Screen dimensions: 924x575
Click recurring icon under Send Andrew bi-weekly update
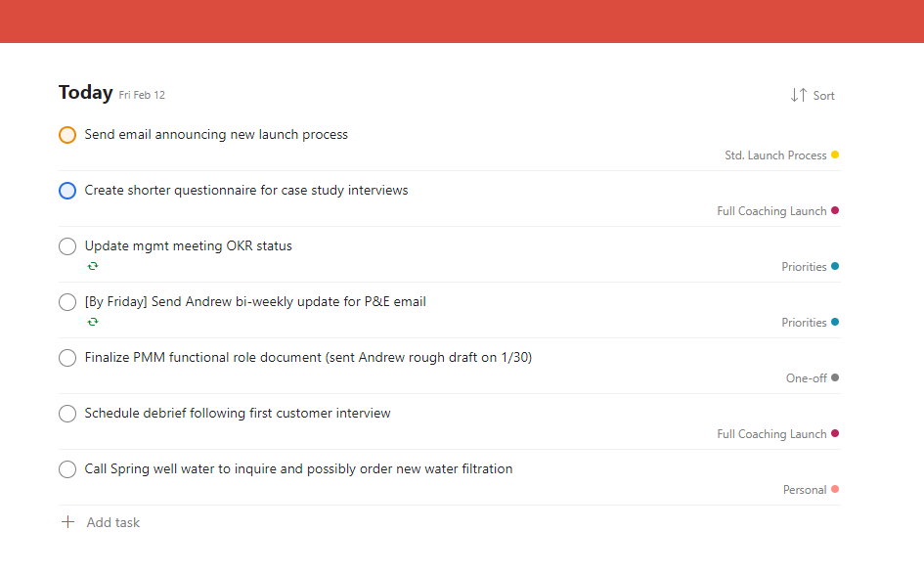(x=93, y=322)
